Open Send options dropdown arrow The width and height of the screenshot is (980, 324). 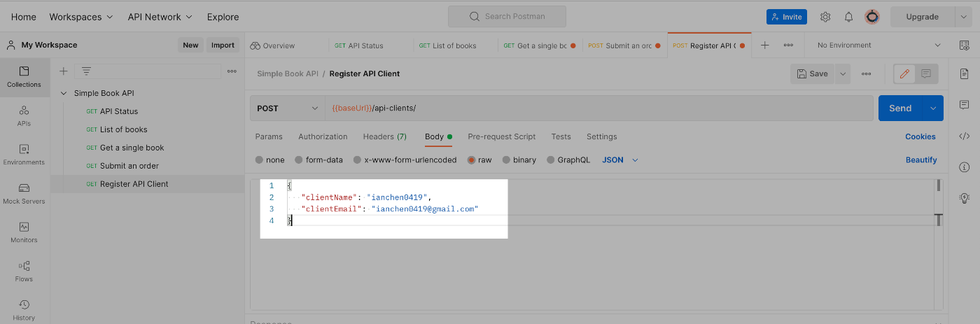933,108
